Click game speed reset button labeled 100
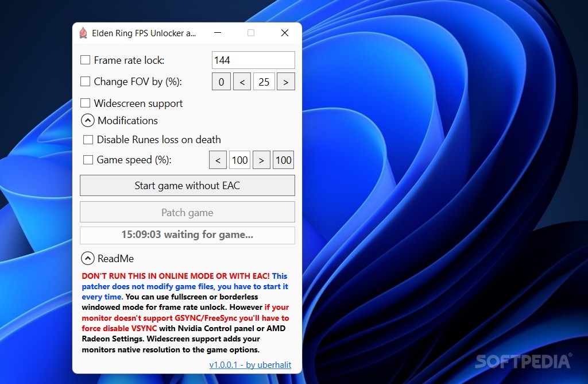The width and height of the screenshot is (588, 384). pos(284,160)
